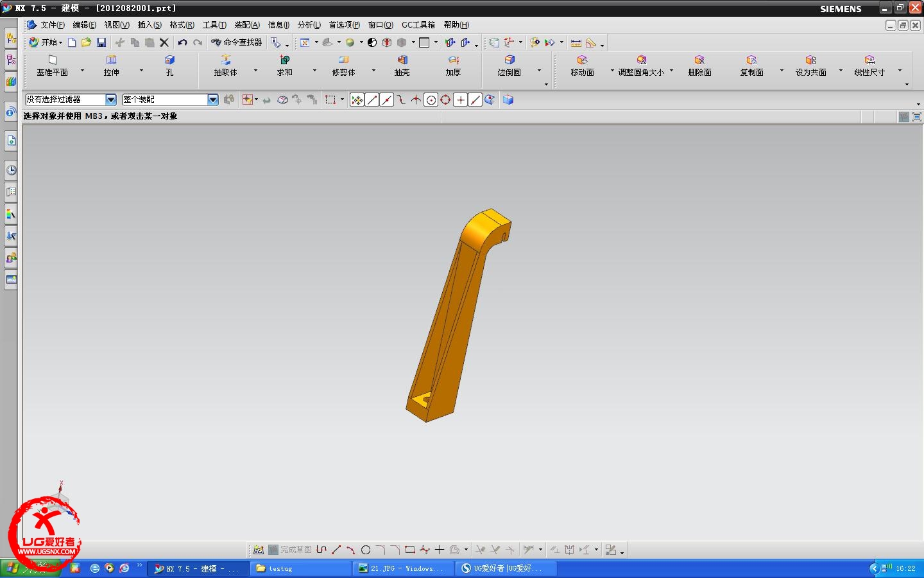The image size is (924, 578).
Task: Select the Thicken (加厚) tool
Action: coord(453,66)
